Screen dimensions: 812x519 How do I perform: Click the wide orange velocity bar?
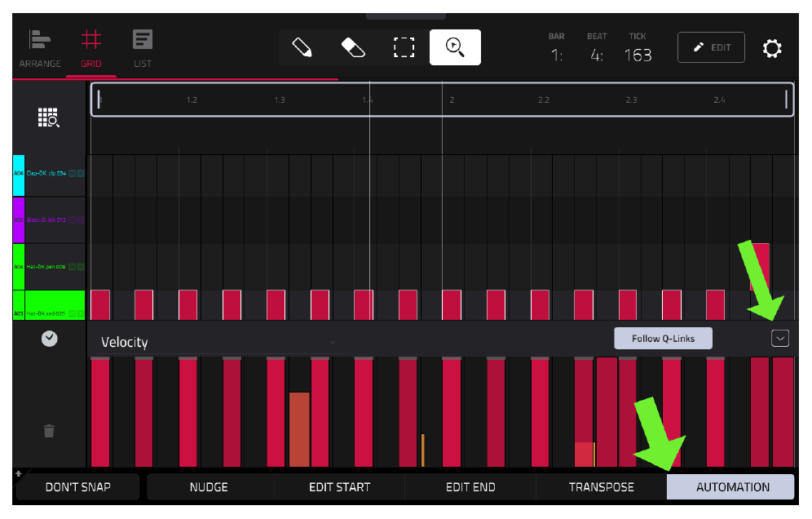click(299, 429)
